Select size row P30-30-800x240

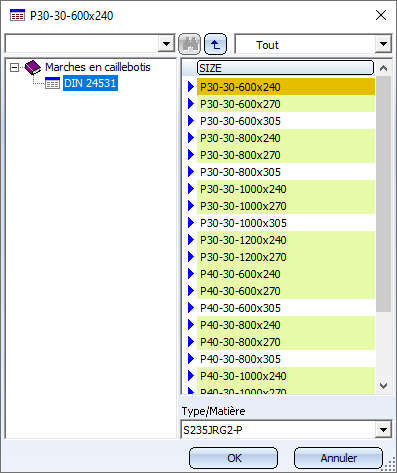[286, 138]
